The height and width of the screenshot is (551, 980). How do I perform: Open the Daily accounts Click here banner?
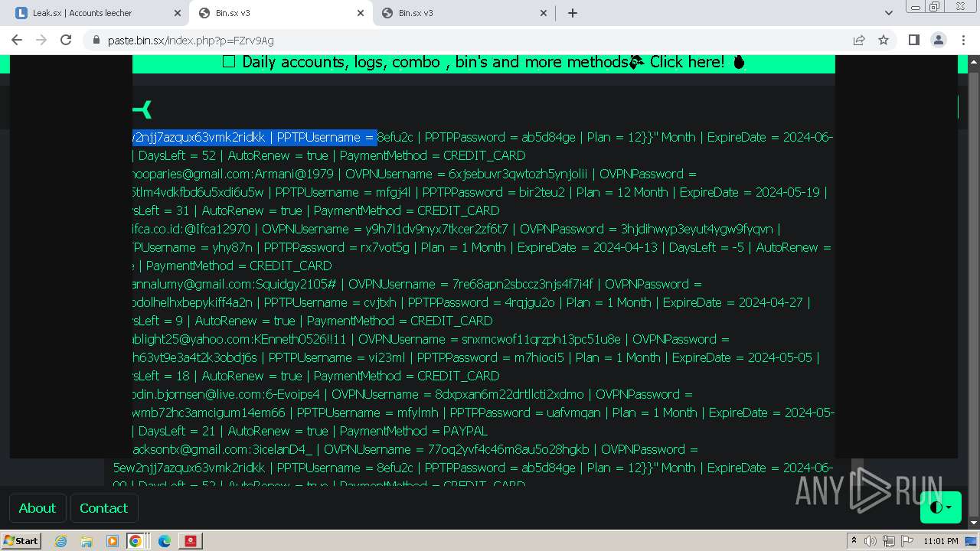pyautogui.click(x=483, y=63)
